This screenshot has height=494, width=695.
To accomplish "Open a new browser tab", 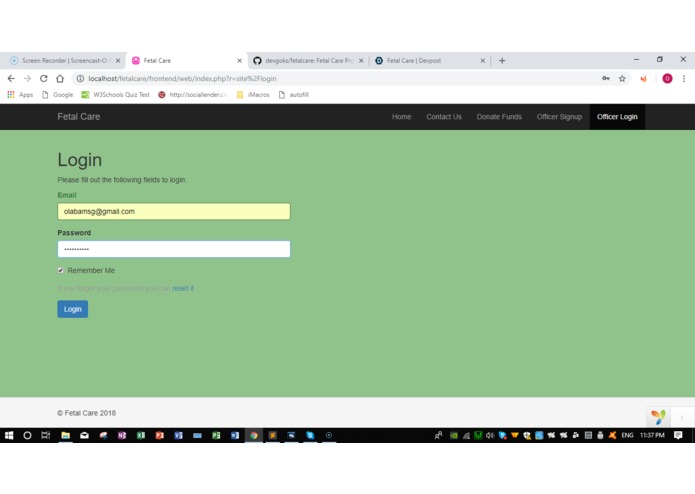I will 502,61.
